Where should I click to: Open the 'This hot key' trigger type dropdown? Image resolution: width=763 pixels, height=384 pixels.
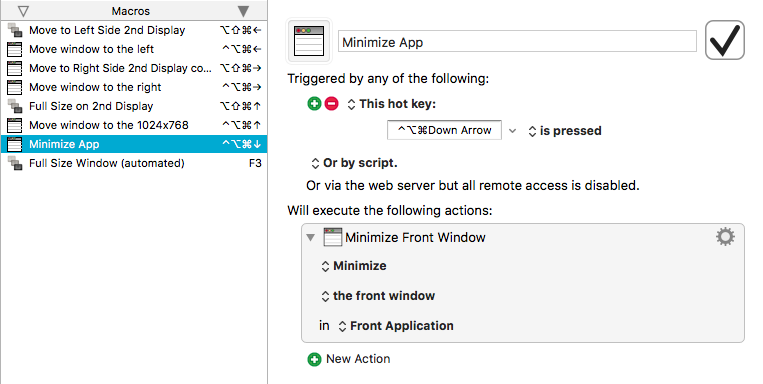point(392,104)
